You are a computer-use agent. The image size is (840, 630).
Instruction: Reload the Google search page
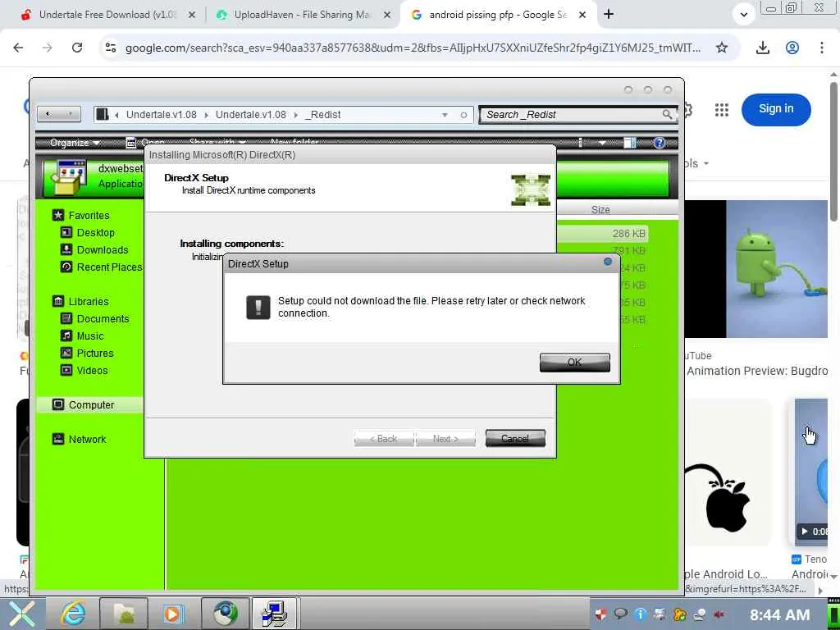coord(77,48)
